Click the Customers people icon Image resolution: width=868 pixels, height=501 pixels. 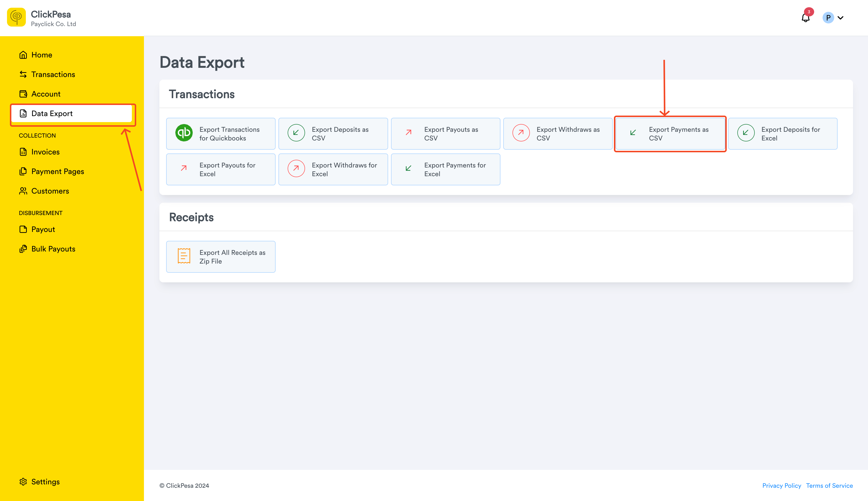[x=23, y=191]
